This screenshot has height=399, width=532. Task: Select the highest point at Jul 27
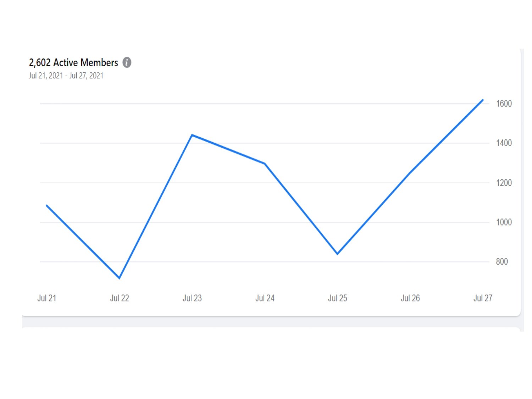(x=483, y=100)
